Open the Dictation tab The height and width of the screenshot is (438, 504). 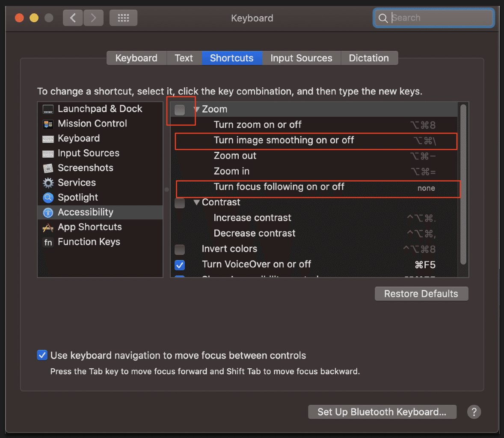[369, 58]
